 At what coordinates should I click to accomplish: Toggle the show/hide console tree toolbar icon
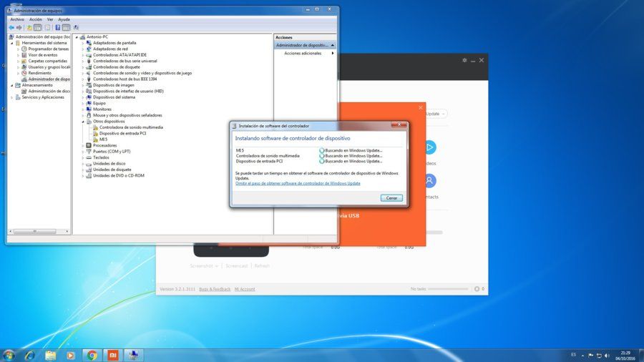click(x=38, y=27)
